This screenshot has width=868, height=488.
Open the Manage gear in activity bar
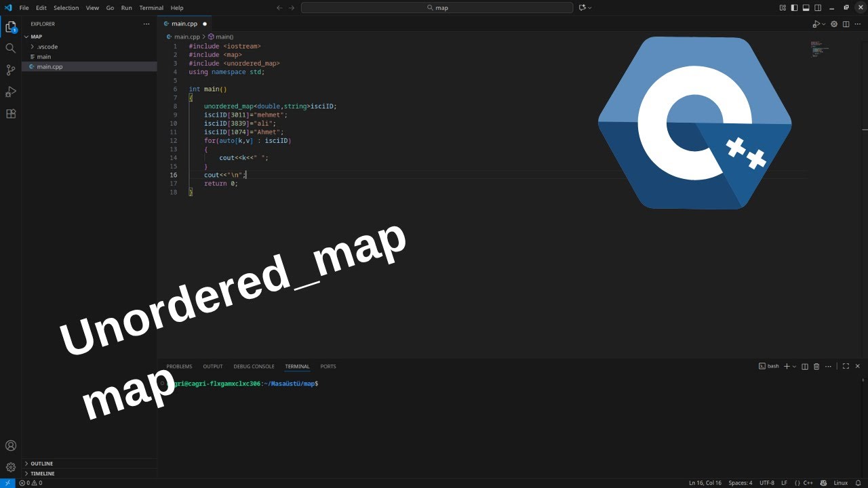11,467
